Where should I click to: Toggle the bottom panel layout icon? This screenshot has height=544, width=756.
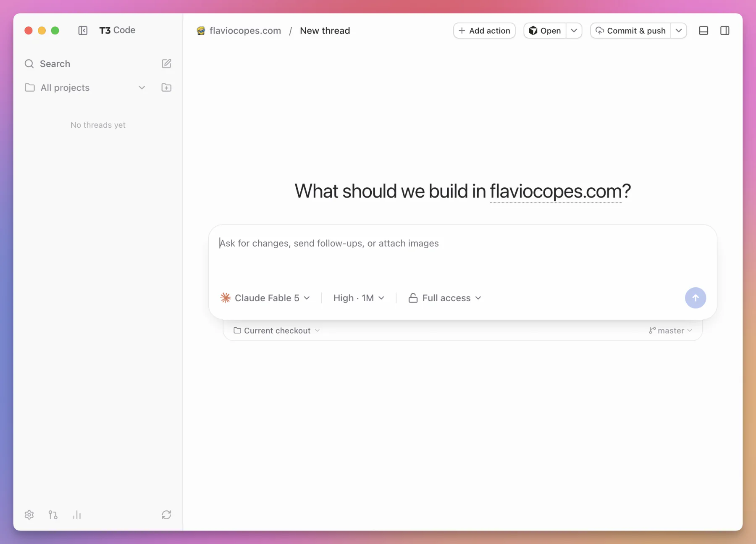tap(703, 31)
